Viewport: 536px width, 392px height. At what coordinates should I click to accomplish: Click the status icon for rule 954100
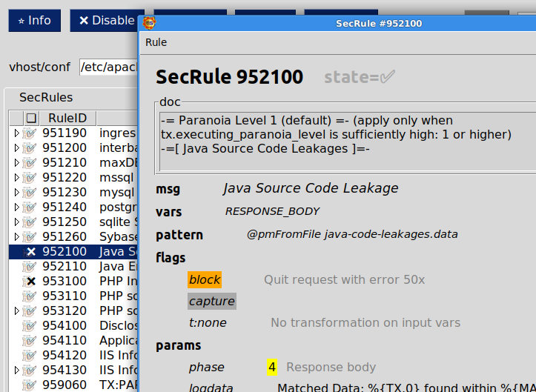point(30,326)
